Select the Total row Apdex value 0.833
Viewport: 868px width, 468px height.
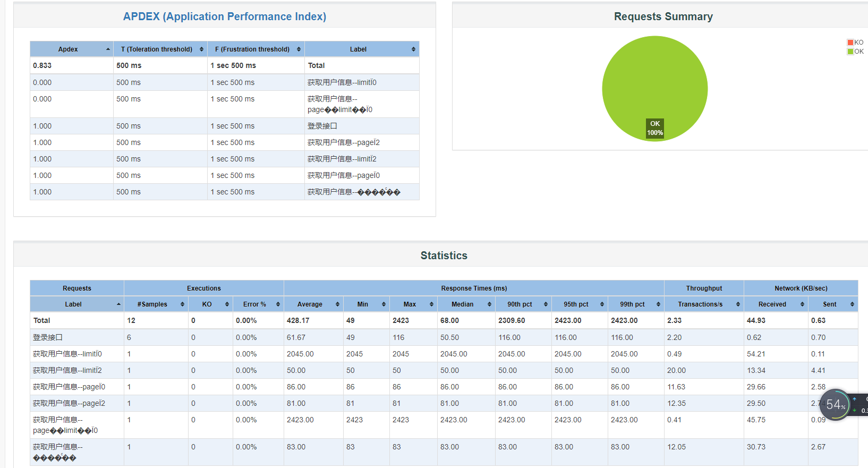click(42, 65)
